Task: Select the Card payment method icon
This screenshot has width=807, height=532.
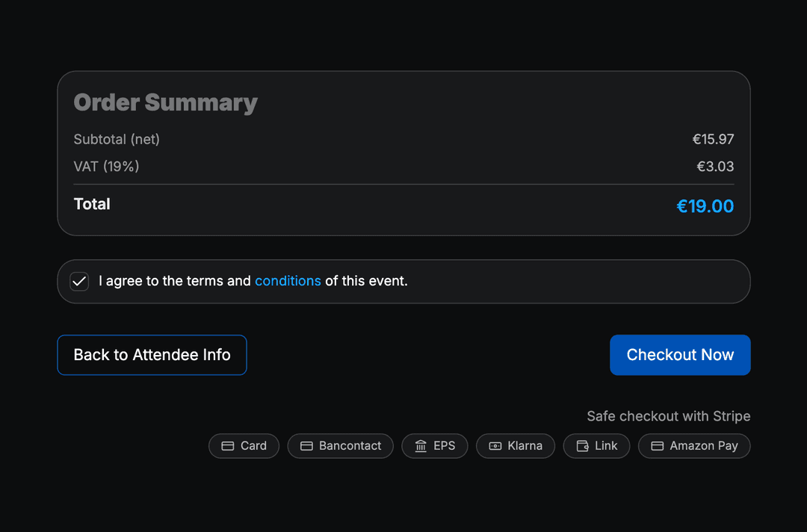Action: (x=227, y=446)
